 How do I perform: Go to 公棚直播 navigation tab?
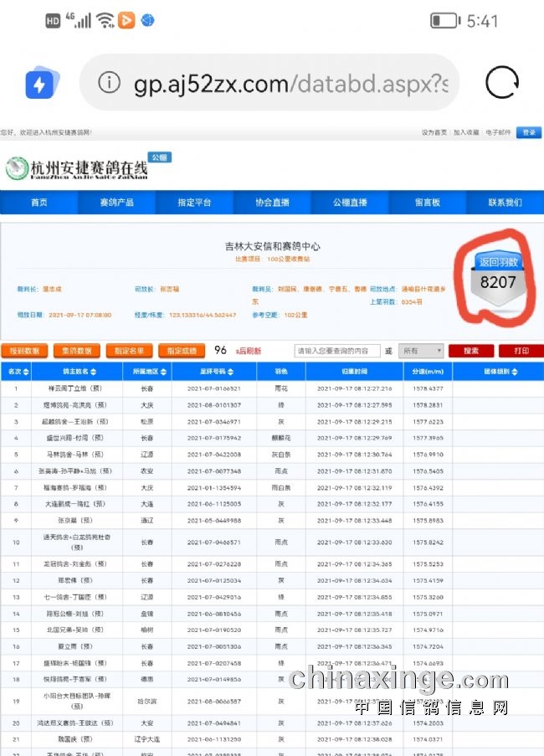click(x=350, y=203)
